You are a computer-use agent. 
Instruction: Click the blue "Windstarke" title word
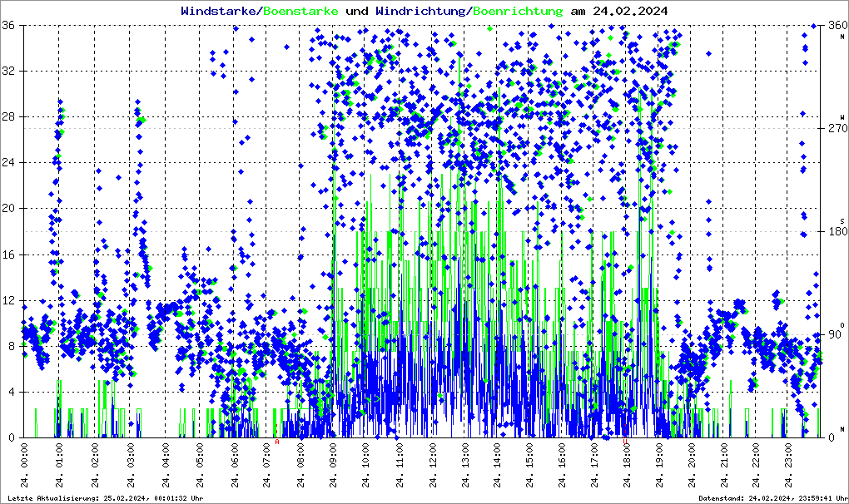click(x=220, y=11)
